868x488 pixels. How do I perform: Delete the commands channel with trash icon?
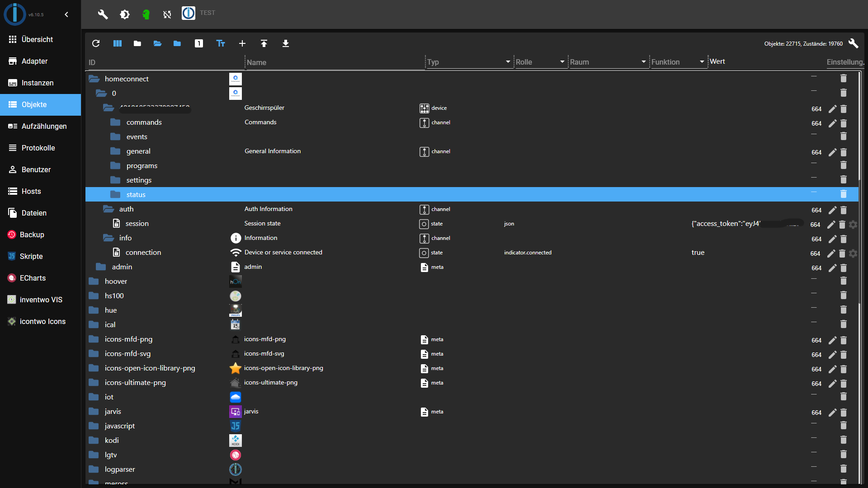pyautogui.click(x=844, y=123)
